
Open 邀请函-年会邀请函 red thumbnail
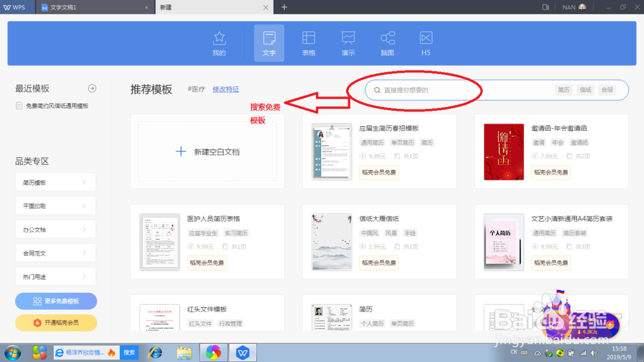504,151
